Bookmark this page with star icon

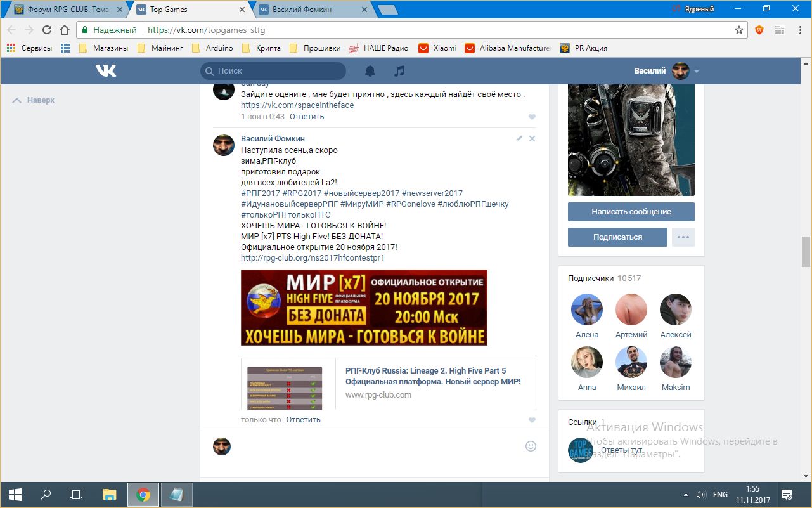point(738,30)
